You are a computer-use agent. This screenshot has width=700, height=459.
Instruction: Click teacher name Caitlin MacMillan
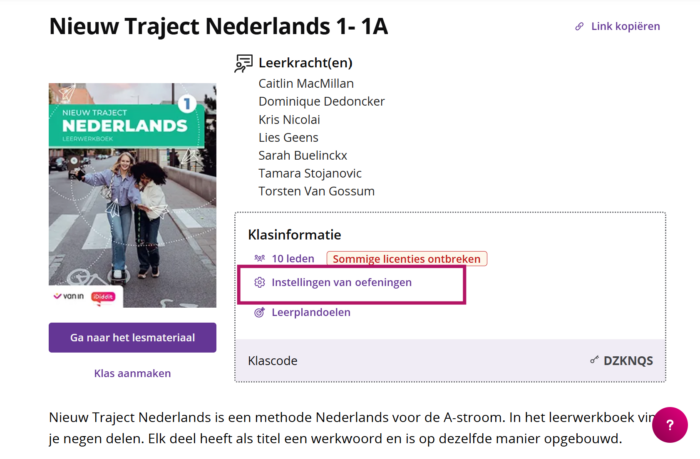[x=306, y=83]
